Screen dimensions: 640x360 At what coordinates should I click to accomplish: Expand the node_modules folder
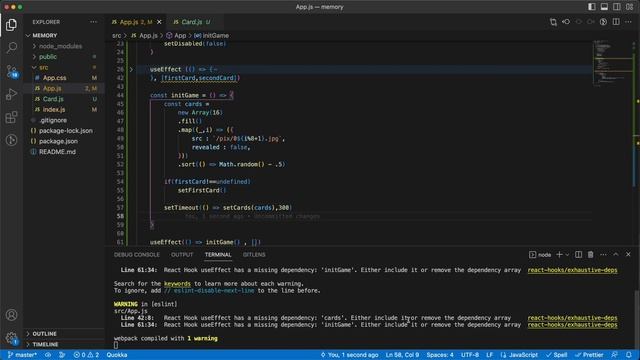64,46
